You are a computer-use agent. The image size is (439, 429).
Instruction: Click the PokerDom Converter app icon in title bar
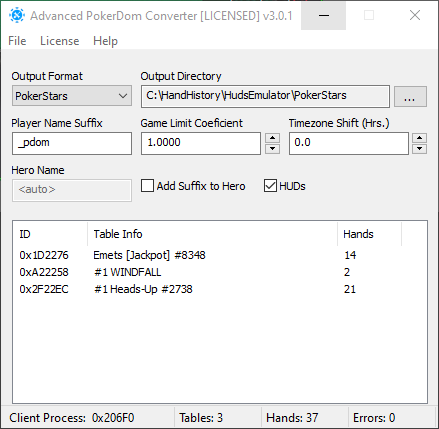coord(17,15)
